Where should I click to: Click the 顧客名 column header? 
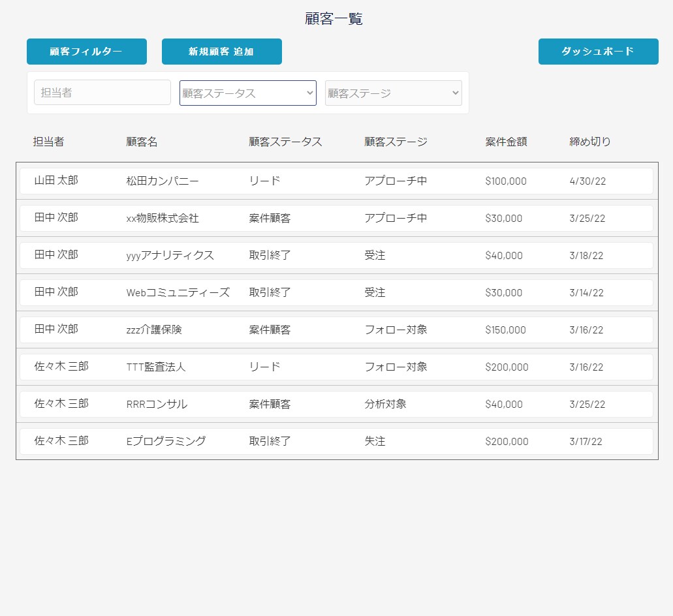[x=142, y=142]
